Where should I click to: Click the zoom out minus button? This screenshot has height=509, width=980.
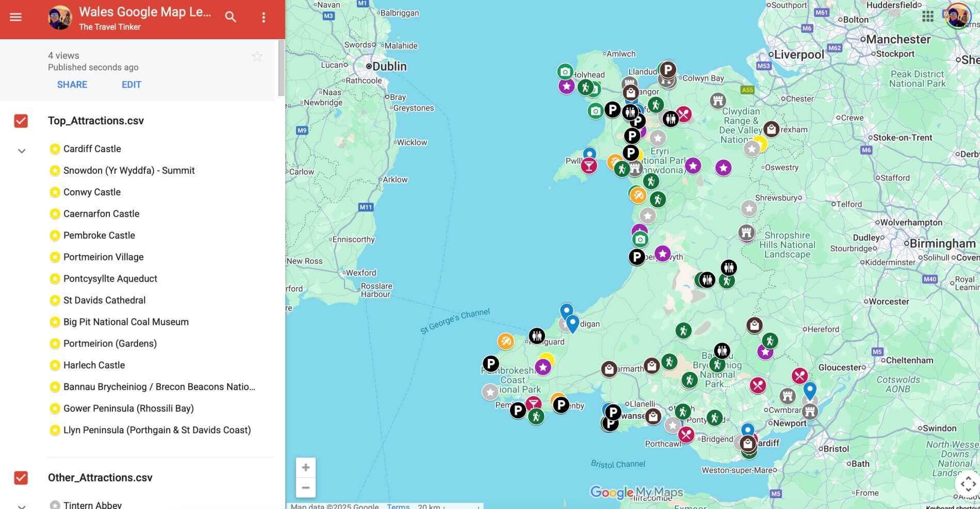click(x=305, y=487)
